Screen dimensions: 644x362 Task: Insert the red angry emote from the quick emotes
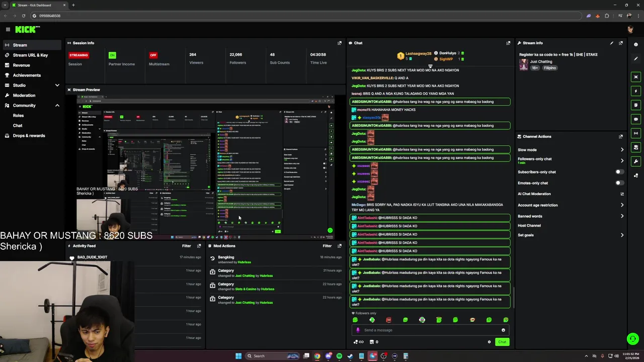click(388, 320)
